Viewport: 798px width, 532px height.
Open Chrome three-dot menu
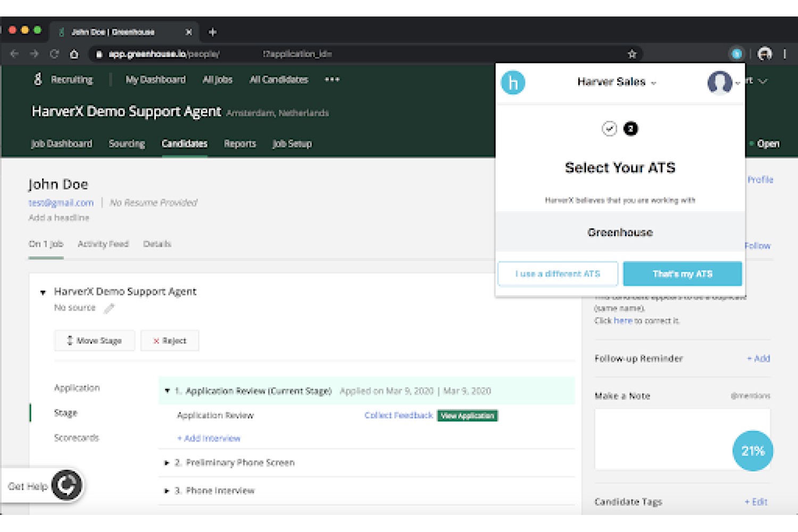(785, 54)
